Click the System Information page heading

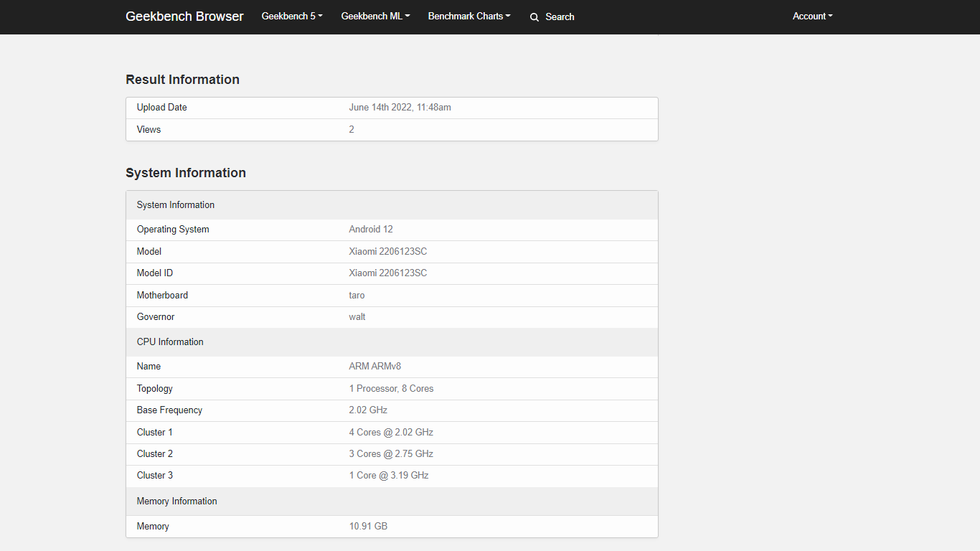tap(186, 173)
